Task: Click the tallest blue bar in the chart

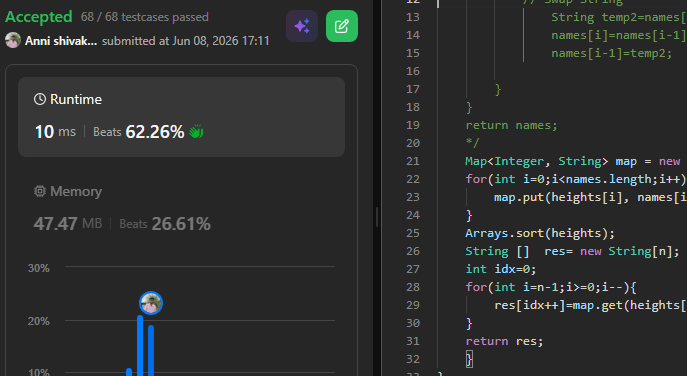Action: point(140,345)
